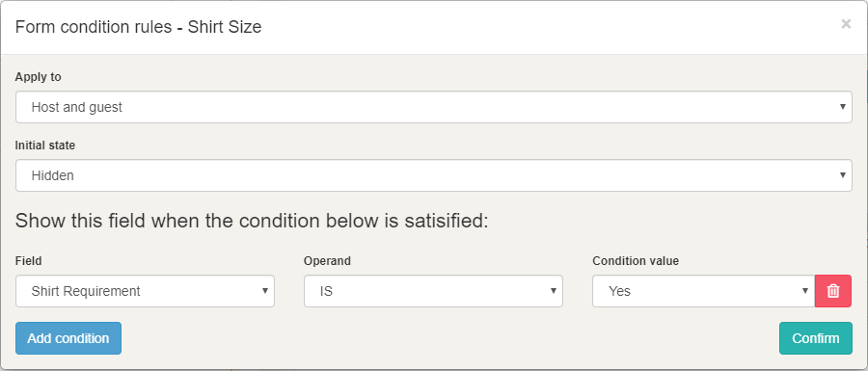Change the IS operand selection

point(433,291)
